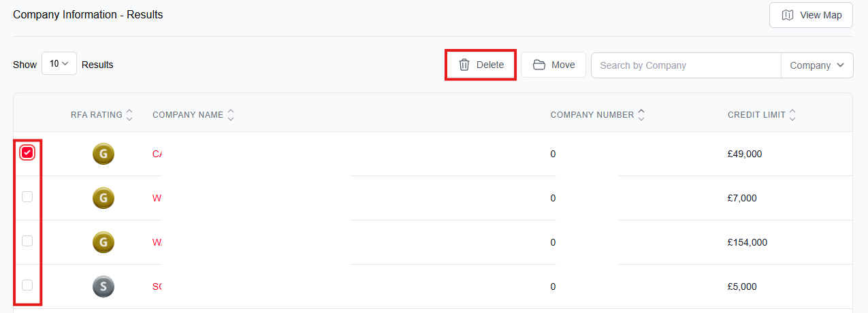Tick the checkbox in the £154,000 row
The height and width of the screenshot is (313, 868).
(x=27, y=241)
